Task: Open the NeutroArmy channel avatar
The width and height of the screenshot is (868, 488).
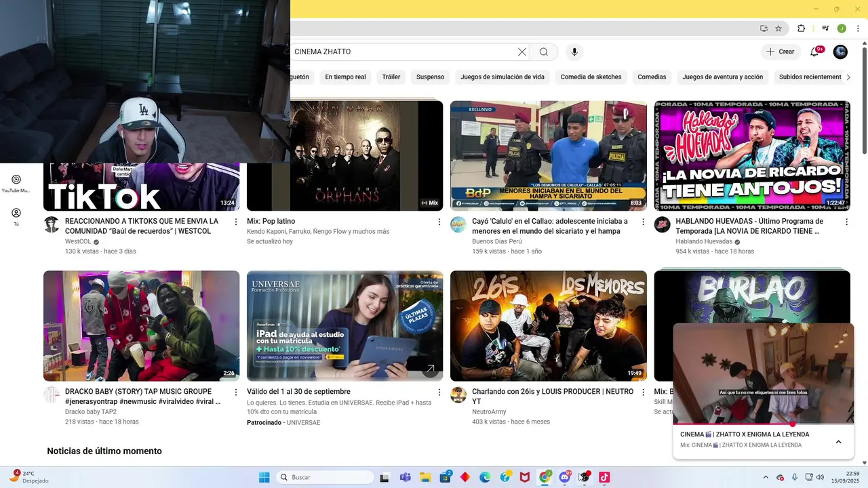Action: click(458, 394)
